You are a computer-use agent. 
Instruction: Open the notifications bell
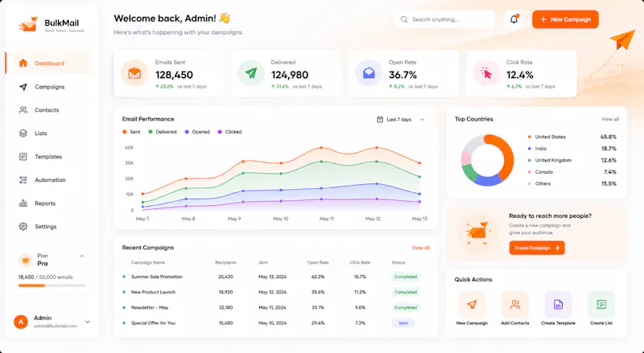tap(514, 19)
